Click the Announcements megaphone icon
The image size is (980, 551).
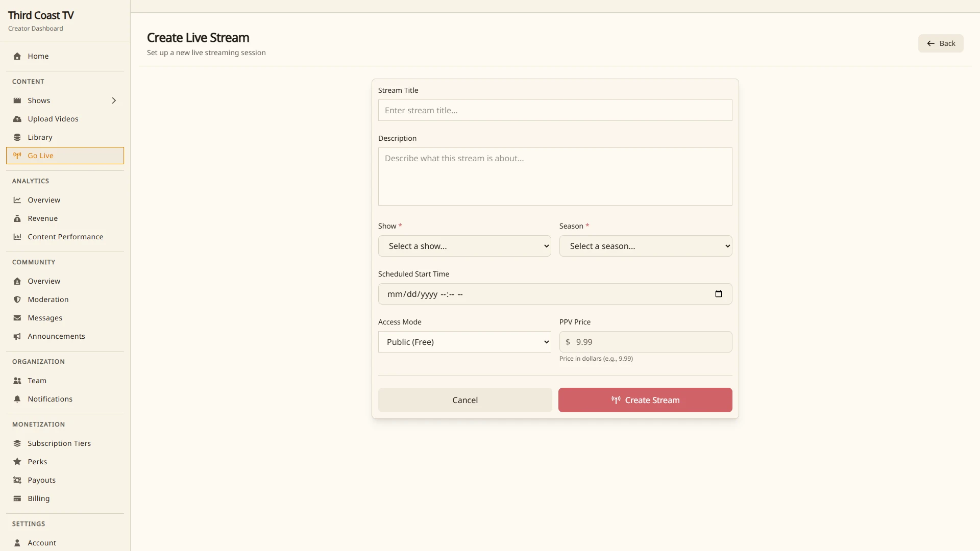click(x=17, y=336)
